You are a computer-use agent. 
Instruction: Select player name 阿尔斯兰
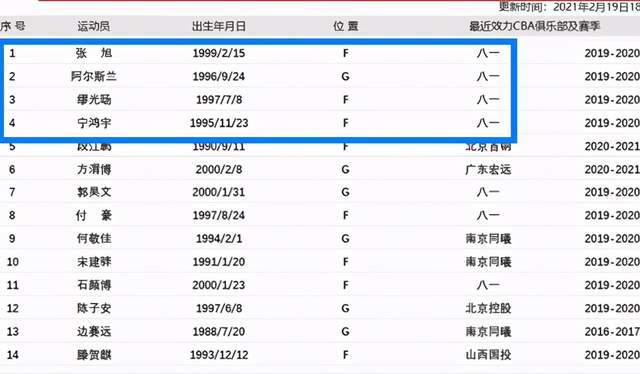click(x=93, y=76)
